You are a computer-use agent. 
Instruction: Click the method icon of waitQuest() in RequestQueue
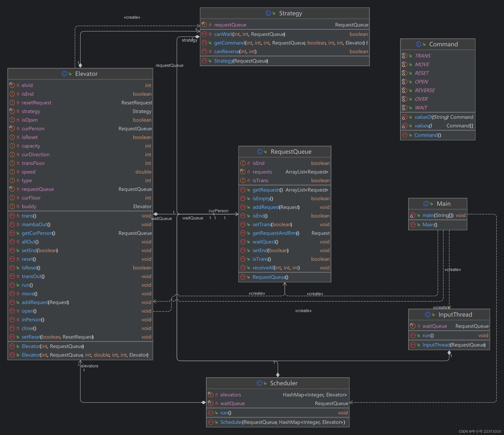(x=243, y=242)
